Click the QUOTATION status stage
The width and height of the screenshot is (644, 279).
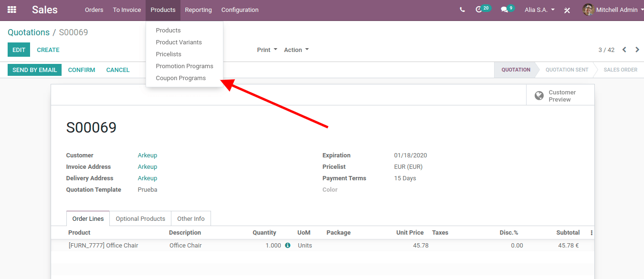click(516, 70)
